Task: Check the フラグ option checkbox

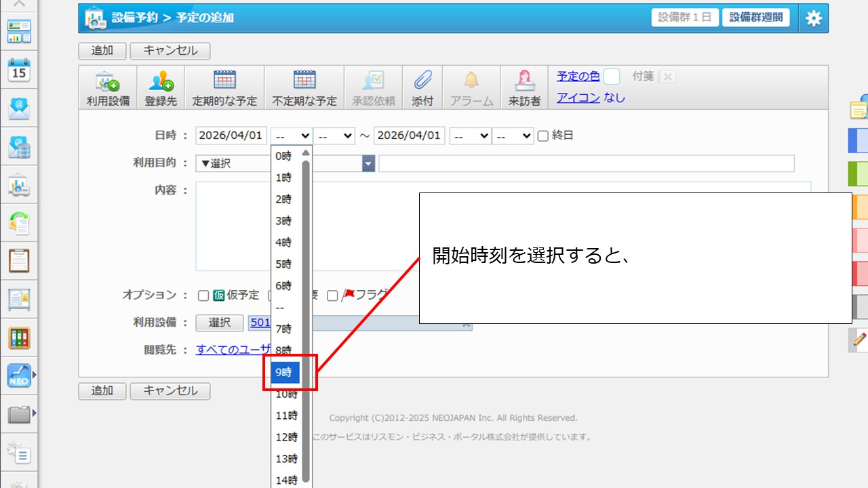Action: [332, 296]
